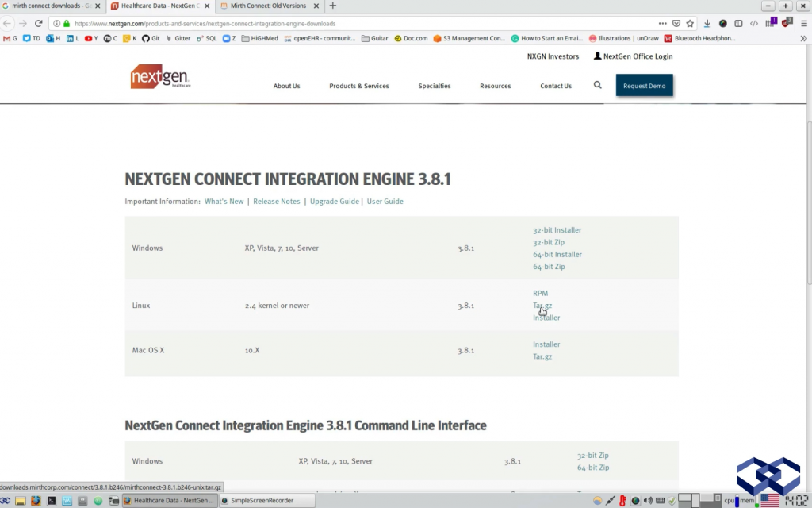Open the taskbar clock
The image size is (812, 508).
[795, 501]
